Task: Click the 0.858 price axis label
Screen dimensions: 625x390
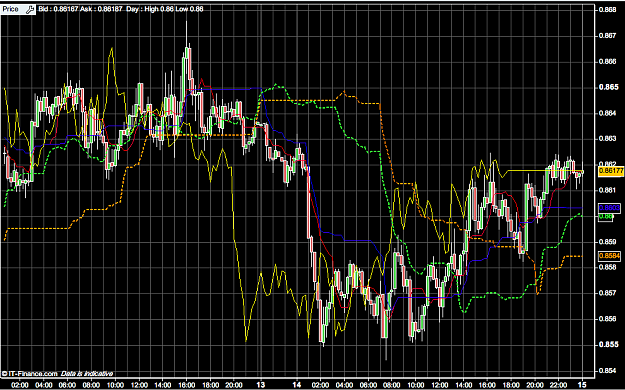Action: (x=608, y=267)
